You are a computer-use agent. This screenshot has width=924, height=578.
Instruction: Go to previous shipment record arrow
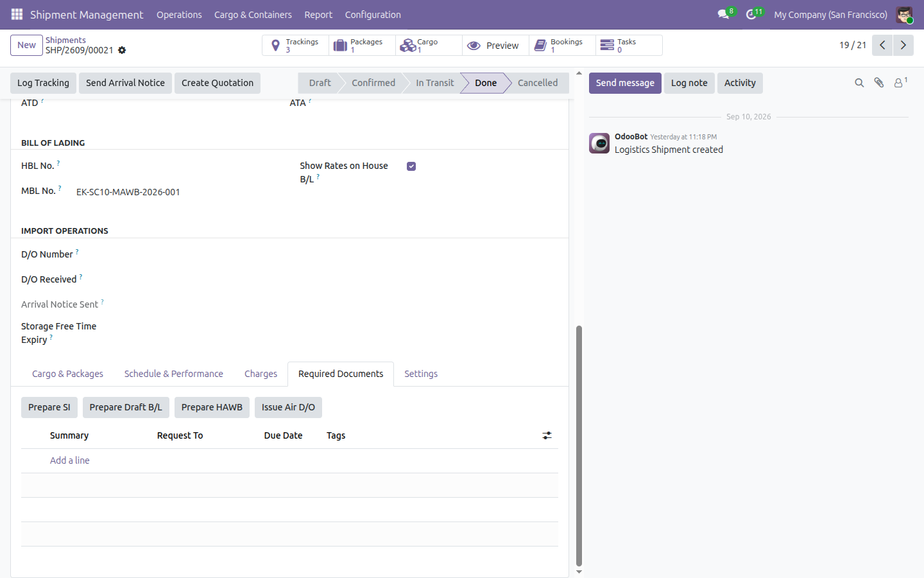pyautogui.click(x=882, y=45)
